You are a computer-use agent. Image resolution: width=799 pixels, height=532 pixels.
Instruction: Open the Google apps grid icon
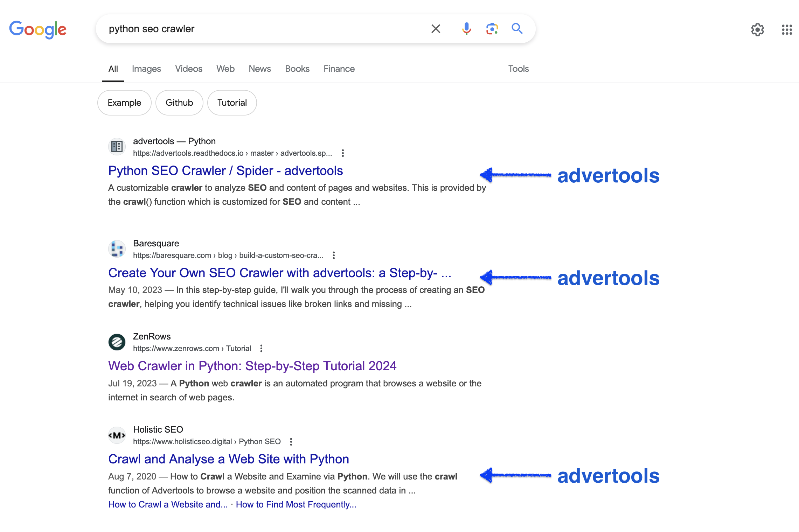pyautogui.click(x=787, y=30)
